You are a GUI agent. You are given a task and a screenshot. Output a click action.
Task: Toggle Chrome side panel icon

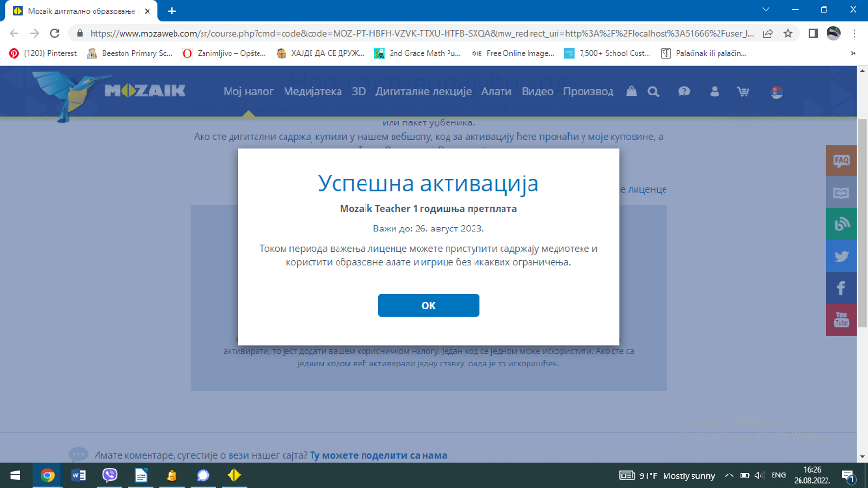click(x=813, y=33)
